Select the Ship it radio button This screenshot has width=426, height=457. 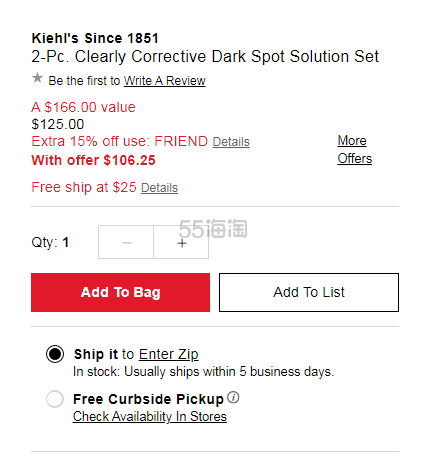[x=55, y=354]
